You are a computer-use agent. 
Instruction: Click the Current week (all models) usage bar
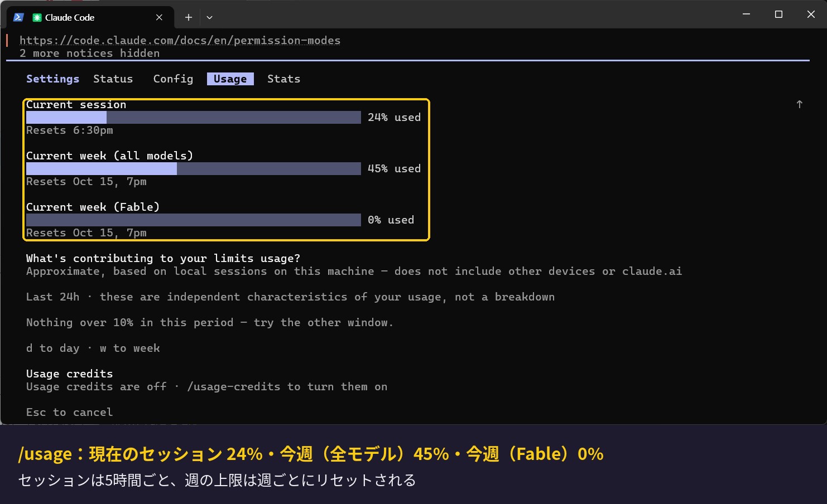click(x=194, y=168)
